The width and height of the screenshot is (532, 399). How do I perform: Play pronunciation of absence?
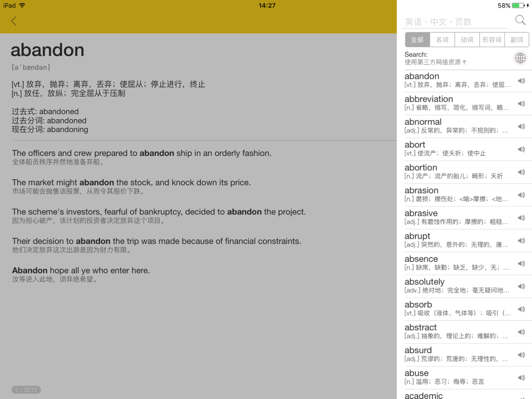coord(521,263)
